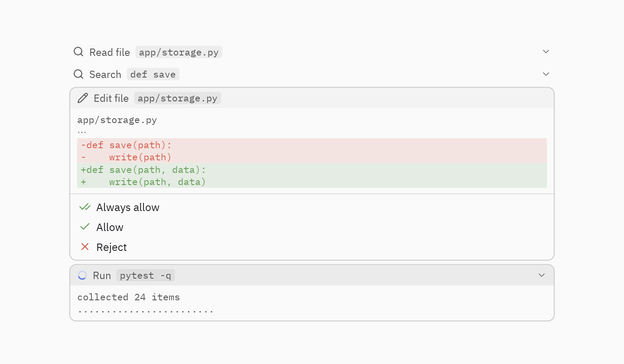Expand the Read file row chevron
This screenshot has width=624, height=364.
pyautogui.click(x=546, y=52)
